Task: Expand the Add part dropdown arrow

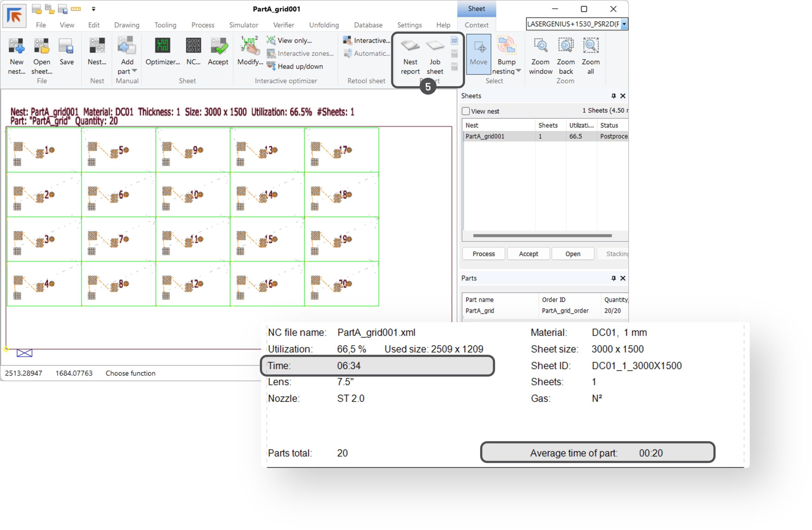Action: coord(134,71)
